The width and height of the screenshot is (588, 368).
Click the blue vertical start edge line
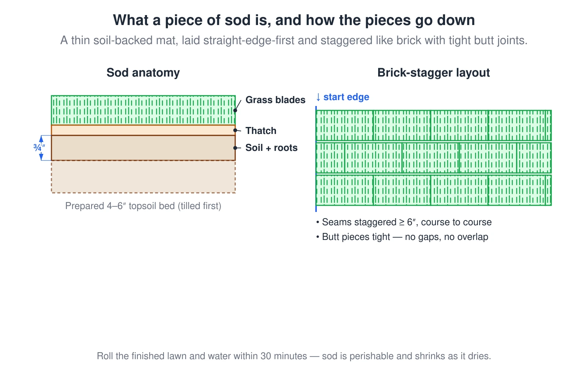point(316,159)
